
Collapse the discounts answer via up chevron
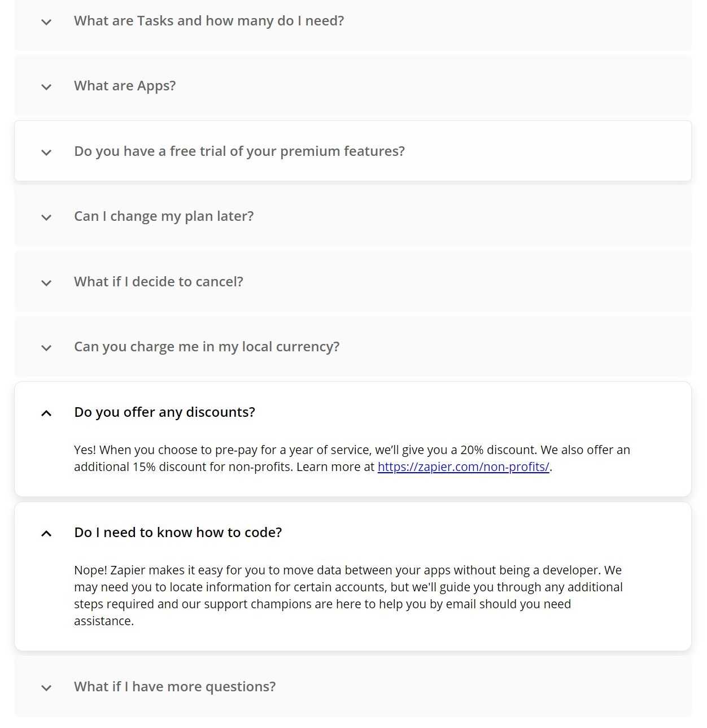point(46,413)
